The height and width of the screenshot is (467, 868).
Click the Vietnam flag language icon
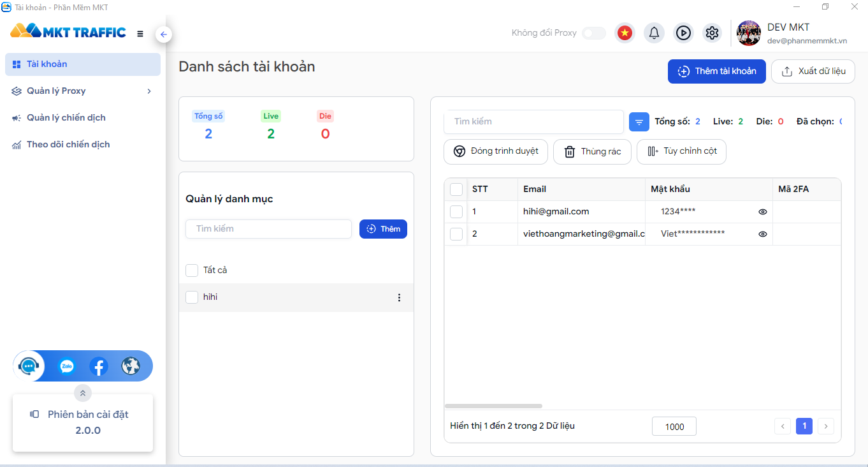625,33
